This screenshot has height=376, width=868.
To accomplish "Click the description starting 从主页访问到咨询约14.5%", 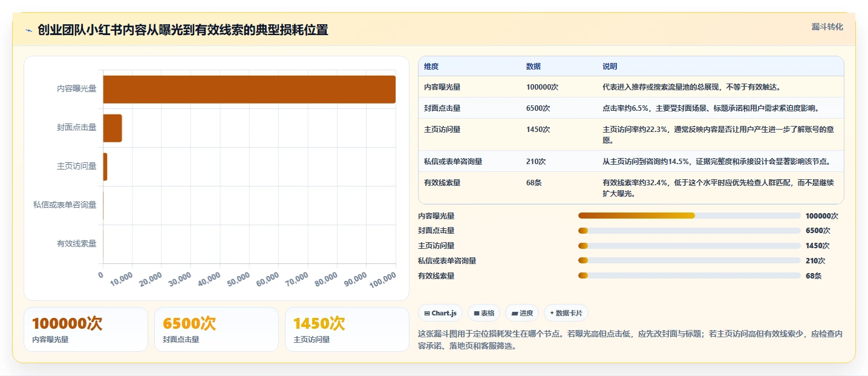I will [716, 161].
